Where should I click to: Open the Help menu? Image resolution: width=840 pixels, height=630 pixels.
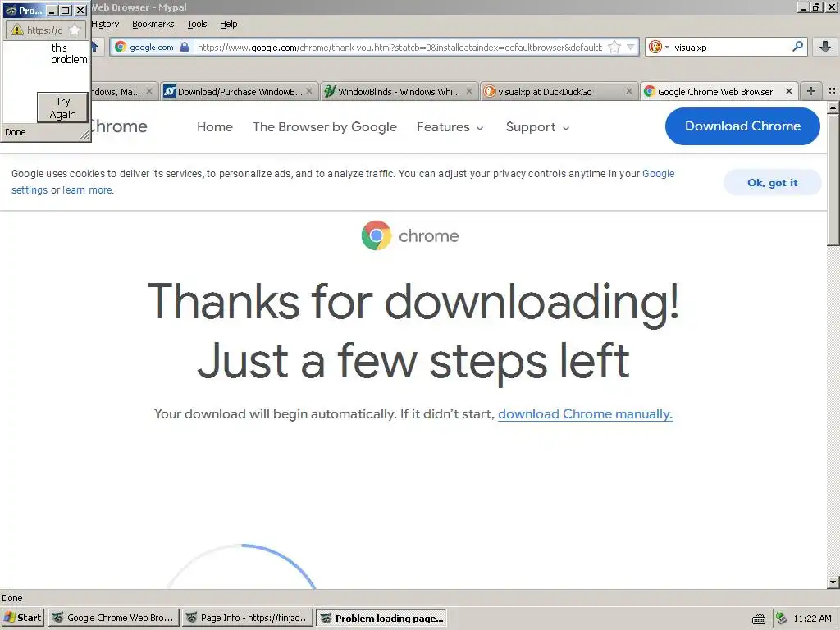tap(228, 24)
